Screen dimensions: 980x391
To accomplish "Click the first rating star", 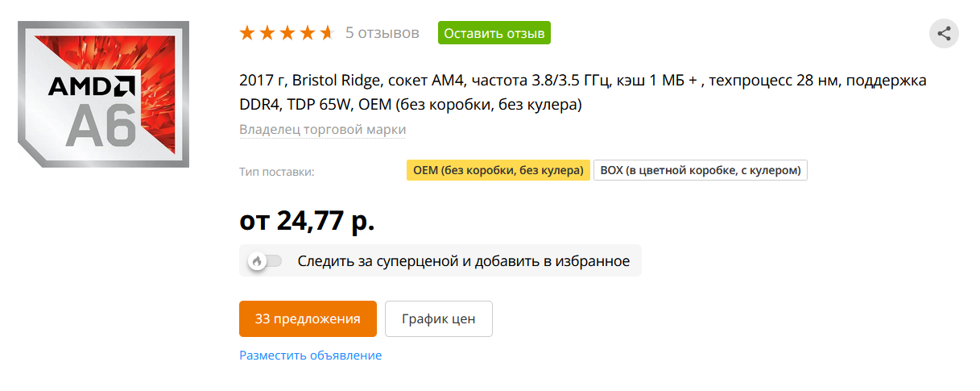I will [x=247, y=33].
